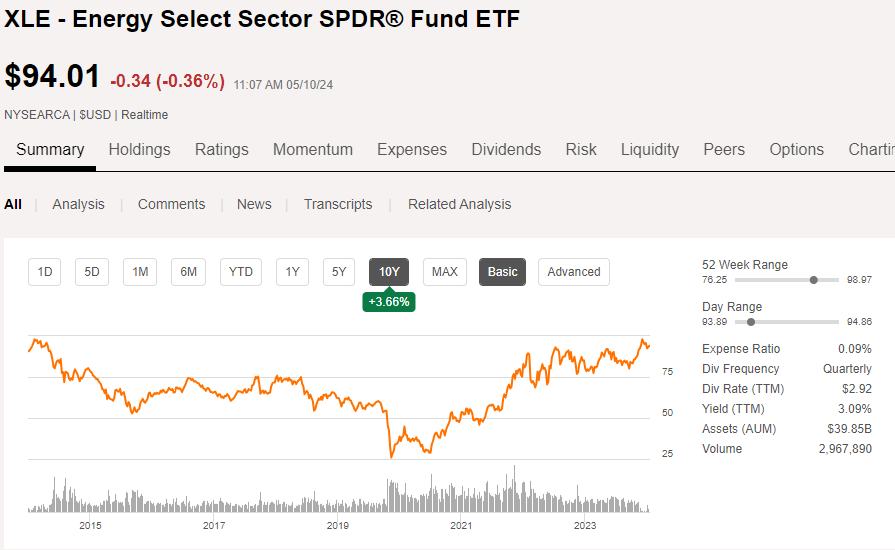Viewport: 895px width, 550px height.
Task: Select the Peers tab
Action: [723, 150]
